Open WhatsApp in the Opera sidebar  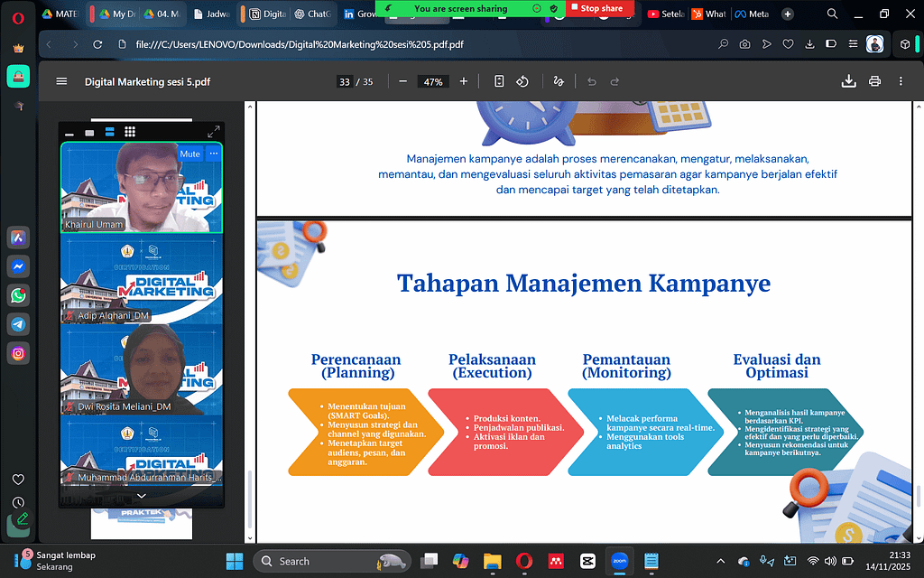(18, 295)
